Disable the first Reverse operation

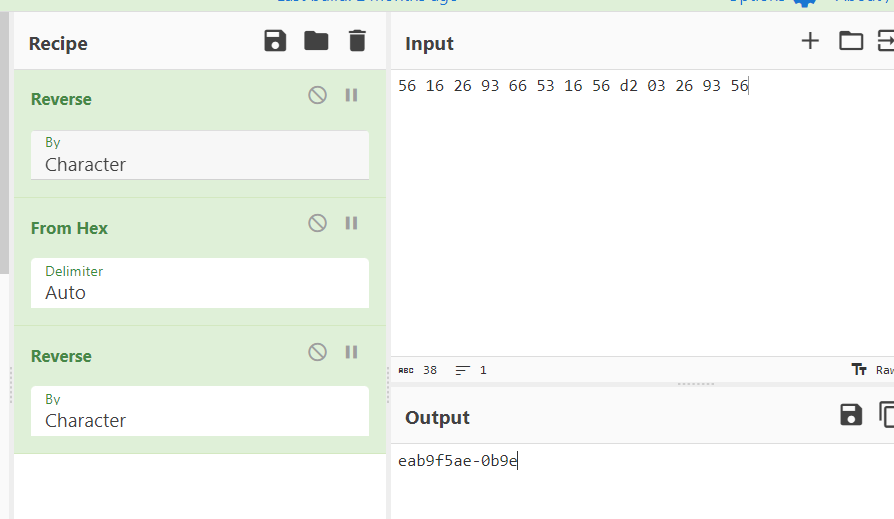pyautogui.click(x=317, y=95)
